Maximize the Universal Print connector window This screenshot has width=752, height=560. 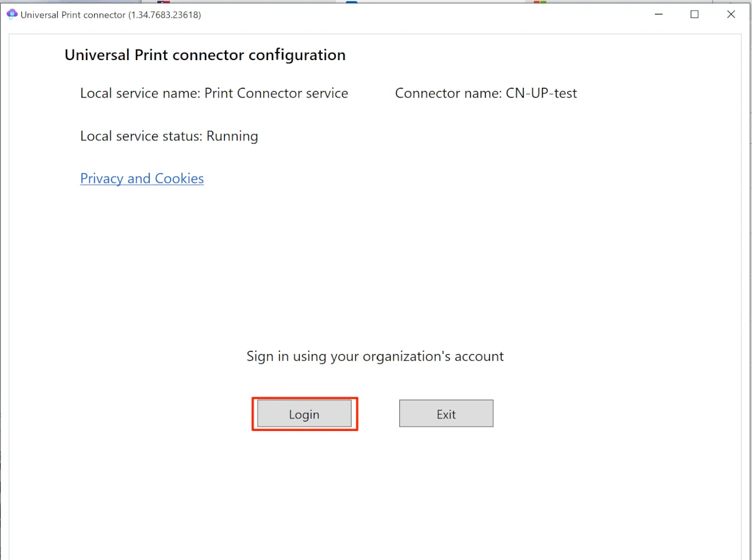click(x=694, y=14)
